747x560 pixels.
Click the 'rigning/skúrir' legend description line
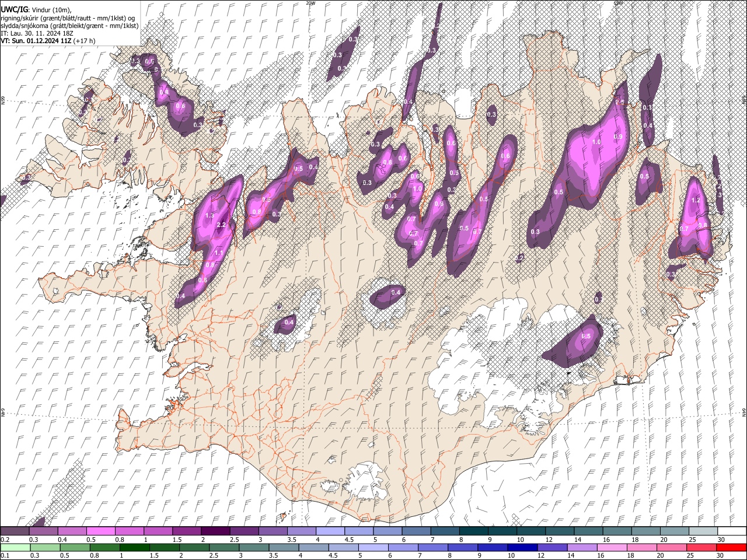click(x=68, y=18)
